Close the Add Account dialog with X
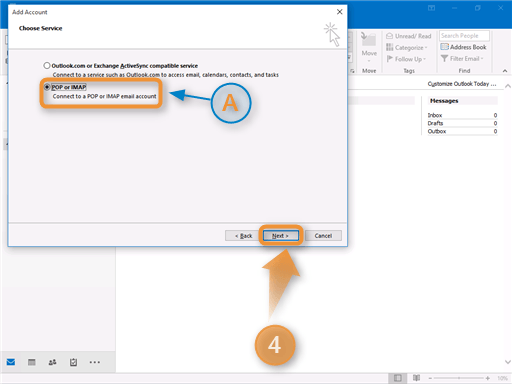 340,12
